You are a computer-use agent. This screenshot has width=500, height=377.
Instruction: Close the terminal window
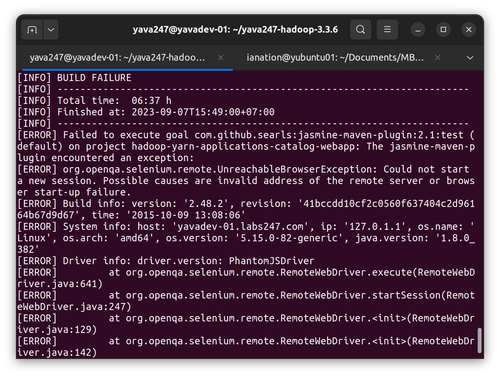468,30
